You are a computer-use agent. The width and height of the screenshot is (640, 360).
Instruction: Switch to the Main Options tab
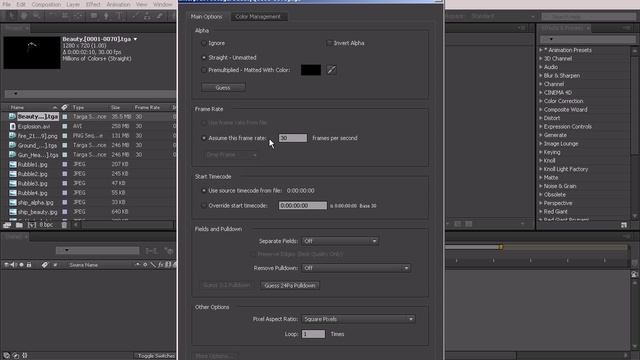click(207, 17)
